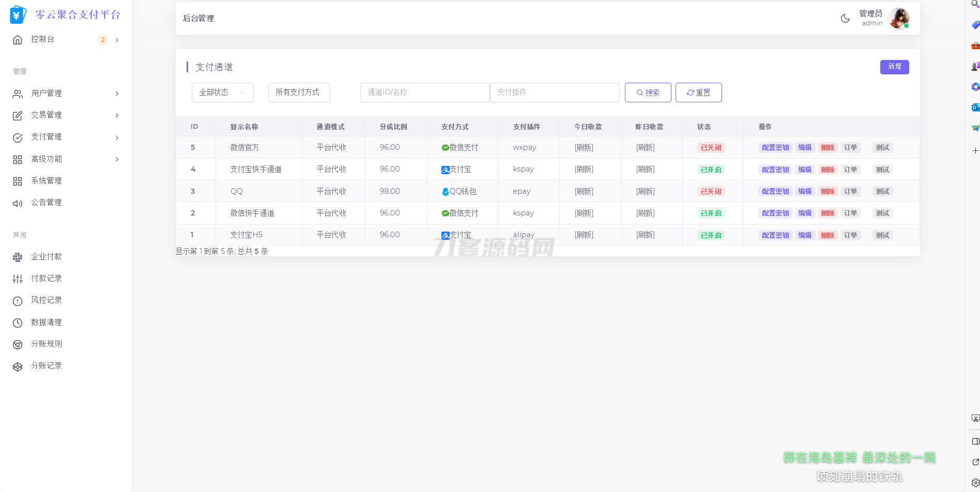
Task: Open 风控记录 warning icon
Action: [x=18, y=301]
